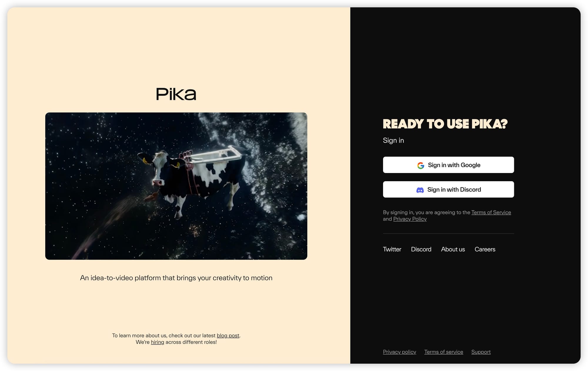Click About us link in footer
Viewport: 588px width, 371px height.
[453, 249]
